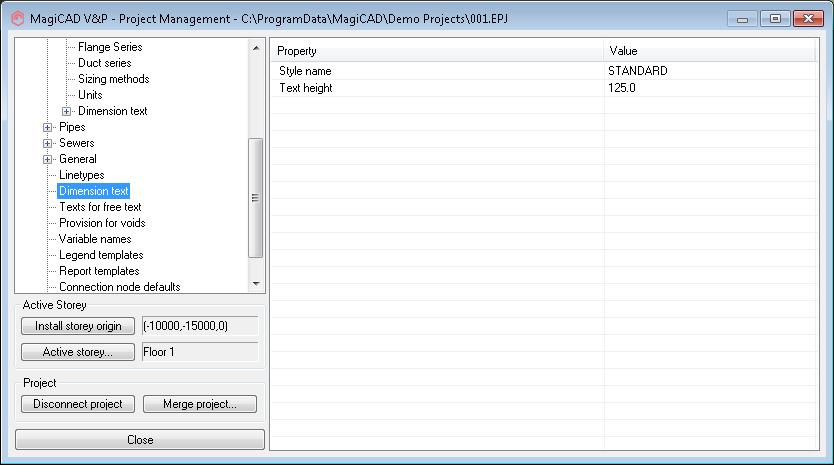The height and width of the screenshot is (465, 834).
Task: Expand the Pipes tree node
Action: (x=47, y=127)
